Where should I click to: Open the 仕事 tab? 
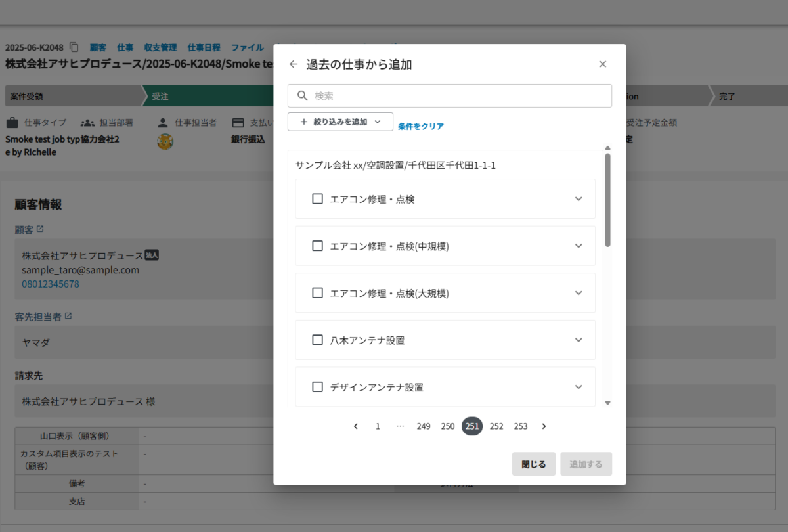click(125, 47)
